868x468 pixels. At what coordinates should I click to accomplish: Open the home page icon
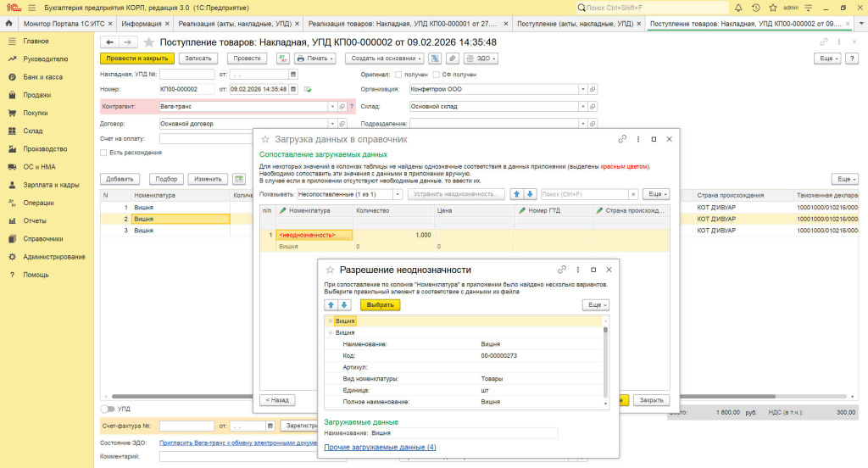(x=10, y=24)
